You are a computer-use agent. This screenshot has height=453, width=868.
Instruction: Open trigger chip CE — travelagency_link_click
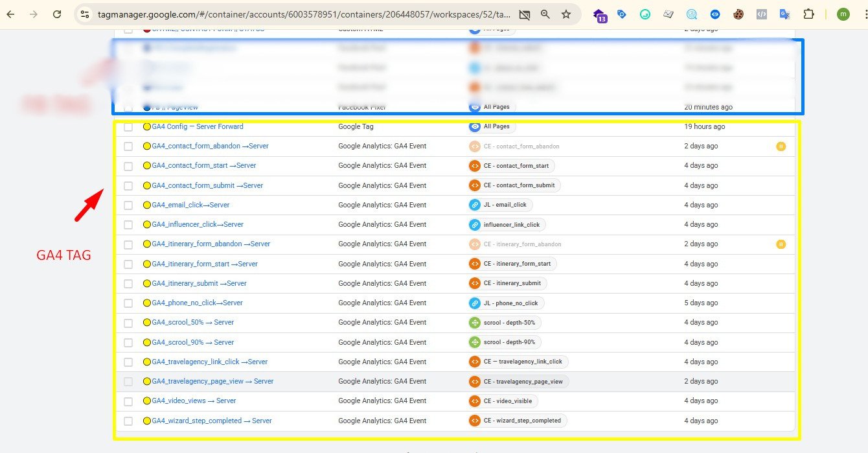518,362
